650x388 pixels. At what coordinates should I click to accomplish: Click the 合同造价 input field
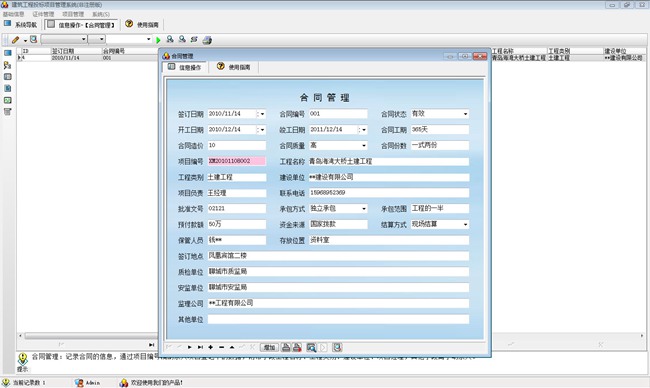tap(237, 146)
